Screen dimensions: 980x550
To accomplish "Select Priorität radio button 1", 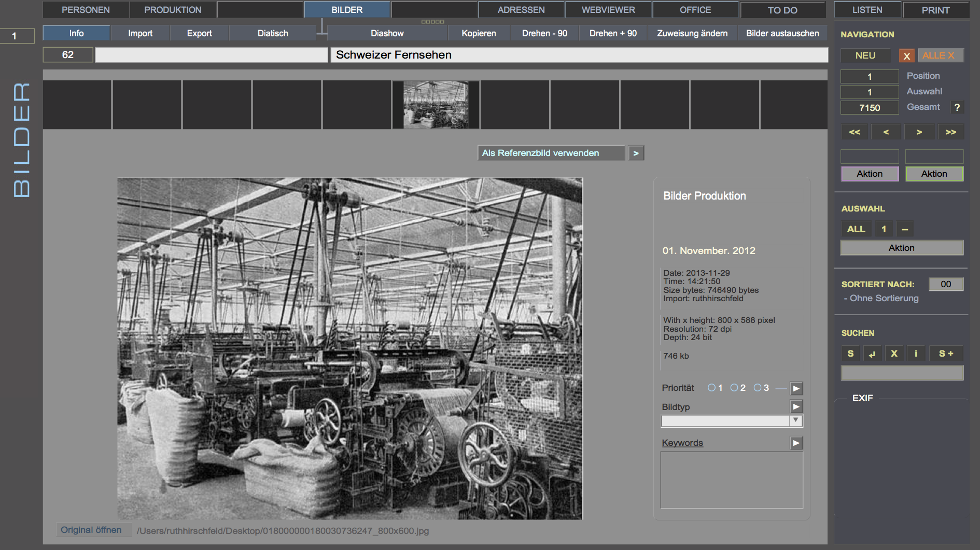I will (x=711, y=388).
